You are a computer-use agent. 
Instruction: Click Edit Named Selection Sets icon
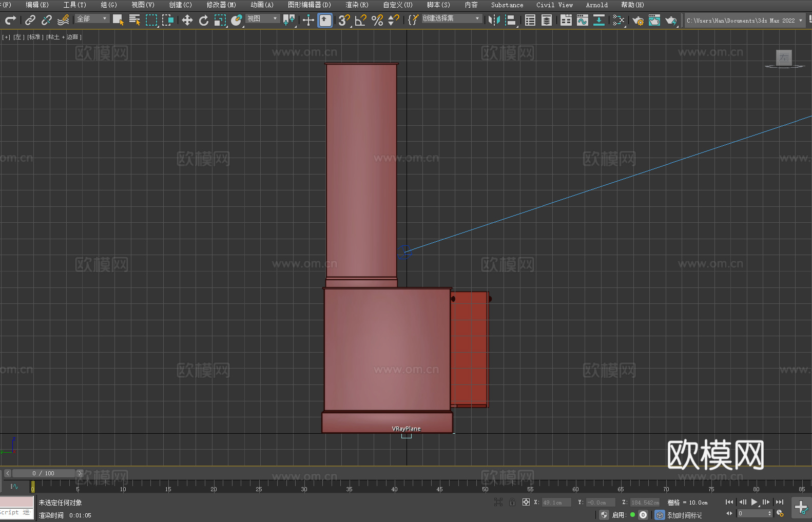tap(413, 20)
